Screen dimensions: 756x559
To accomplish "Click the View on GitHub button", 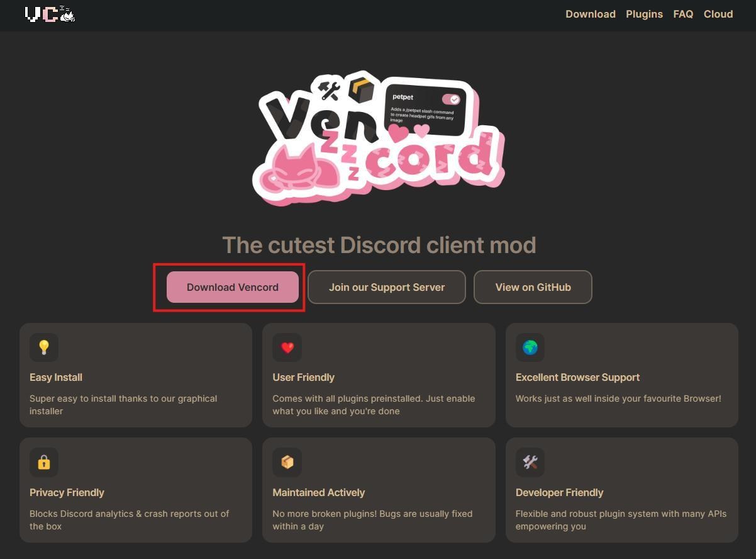I will 533,287.
